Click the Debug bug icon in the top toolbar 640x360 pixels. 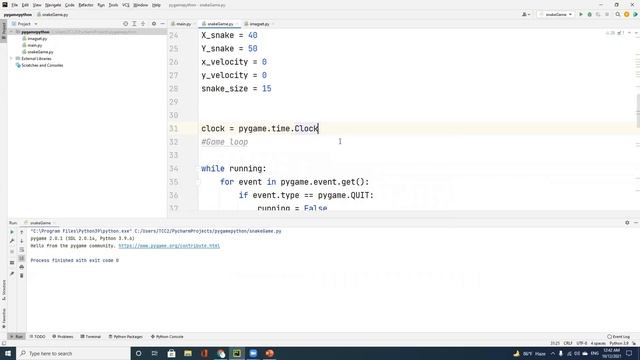point(589,14)
